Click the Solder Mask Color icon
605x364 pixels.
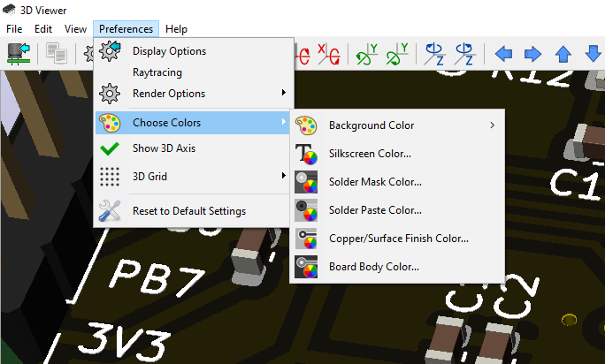tap(306, 182)
